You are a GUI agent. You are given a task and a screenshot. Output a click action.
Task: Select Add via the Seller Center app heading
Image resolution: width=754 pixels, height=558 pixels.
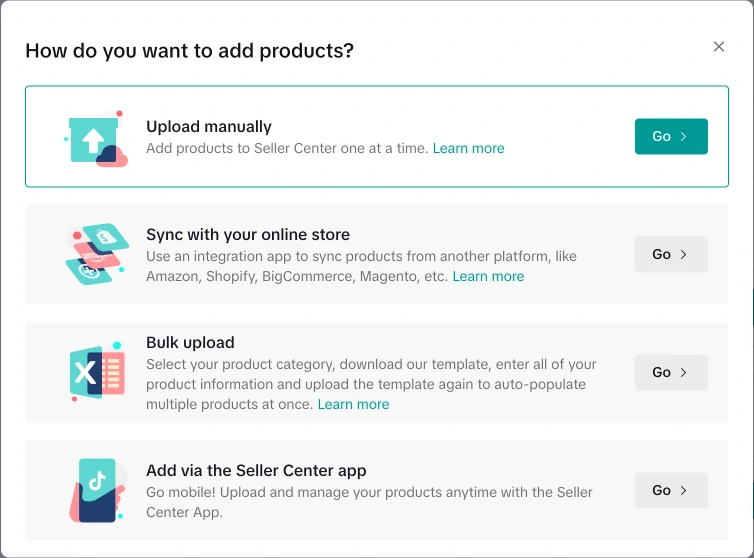click(256, 471)
